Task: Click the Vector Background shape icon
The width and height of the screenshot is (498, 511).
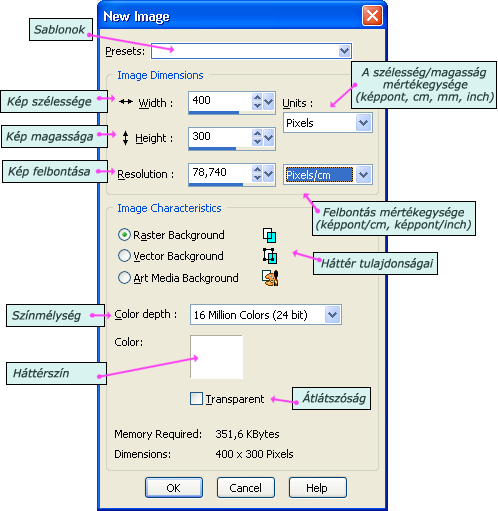Action: (270, 256)
